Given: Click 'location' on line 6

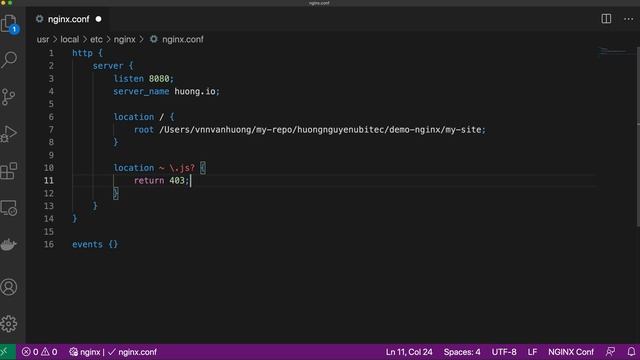Looking at the screenshot, I should coord(133,117).
